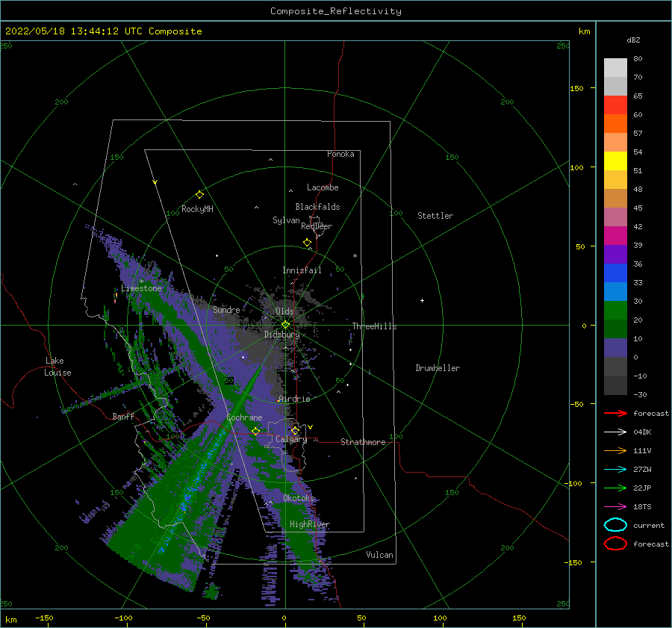Select the 30 dBZ green swatch
This screenshot has width=672, height=628.
point(615,311)
